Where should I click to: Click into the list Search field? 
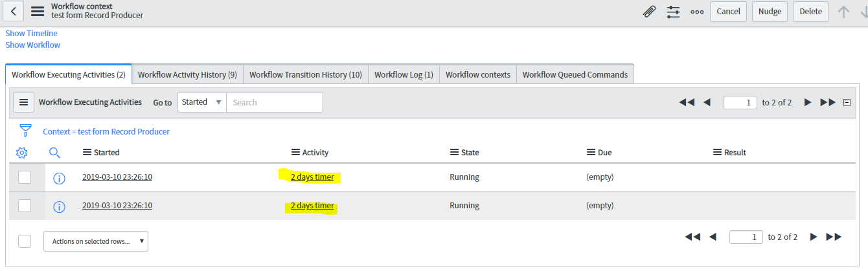(274, 102)
